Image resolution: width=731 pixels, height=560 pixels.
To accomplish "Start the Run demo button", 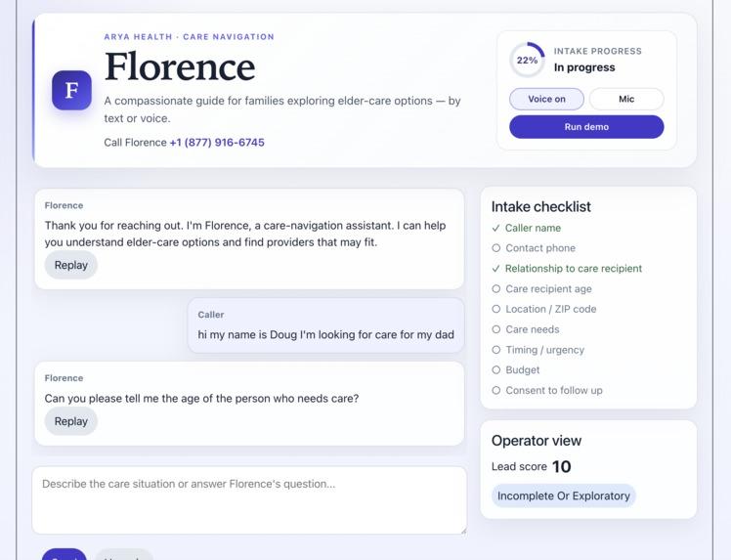I will [586, 127].
